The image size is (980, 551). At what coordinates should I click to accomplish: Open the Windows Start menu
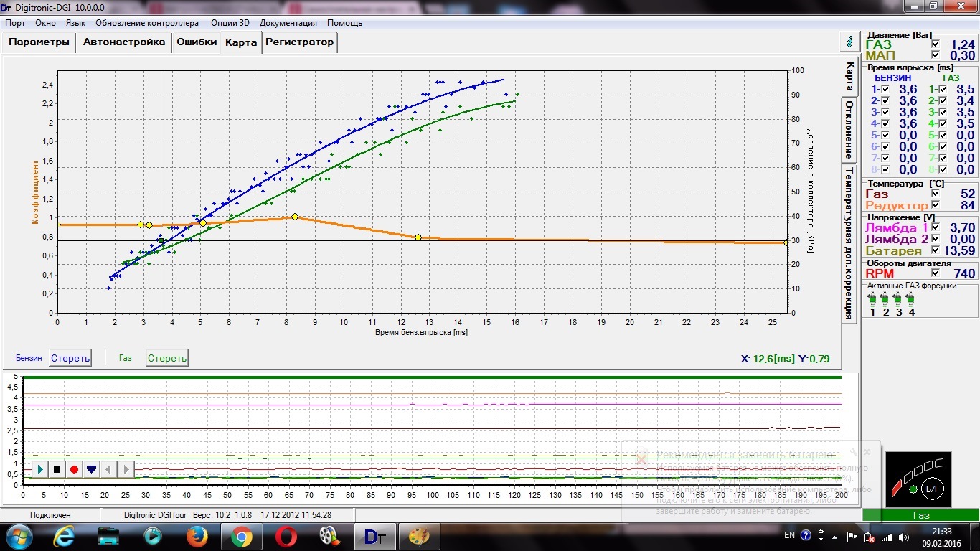(x=18, y=535)
